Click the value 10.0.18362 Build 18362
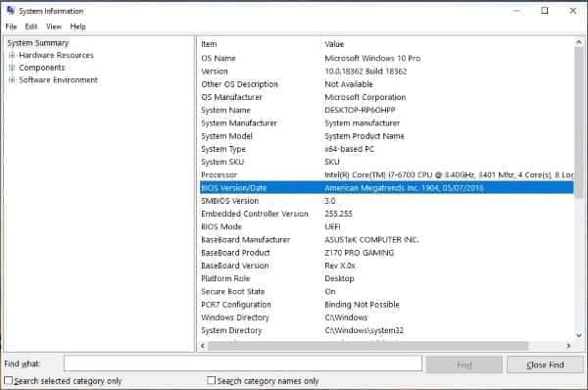Viewport: 588px width, 390px height. (x=366, y=72)
